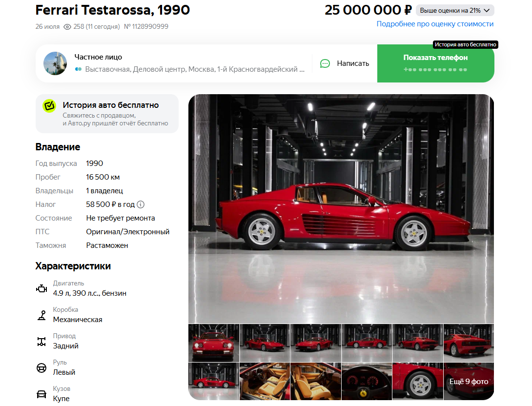Open the front-view car thumbnail
The image size is (532, 406).
tap(214, 343)
